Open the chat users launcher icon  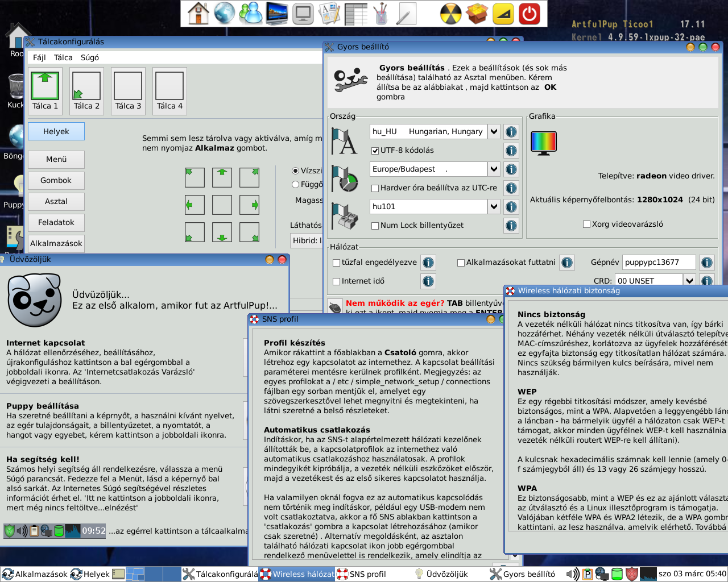pos(251,13)
